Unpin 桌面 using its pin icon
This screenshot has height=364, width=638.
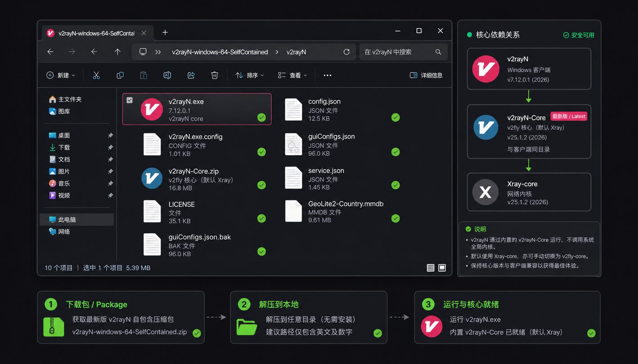(110, 135)
